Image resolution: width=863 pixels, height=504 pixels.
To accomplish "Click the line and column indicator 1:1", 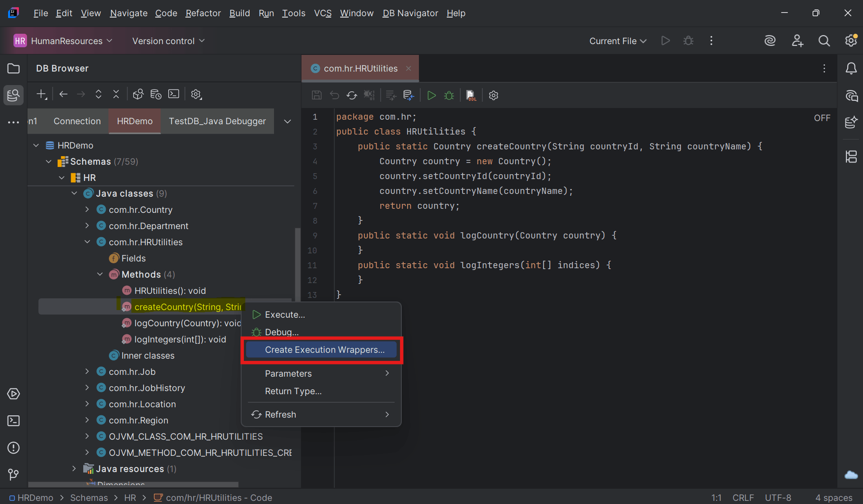I will tap(716, 497).
